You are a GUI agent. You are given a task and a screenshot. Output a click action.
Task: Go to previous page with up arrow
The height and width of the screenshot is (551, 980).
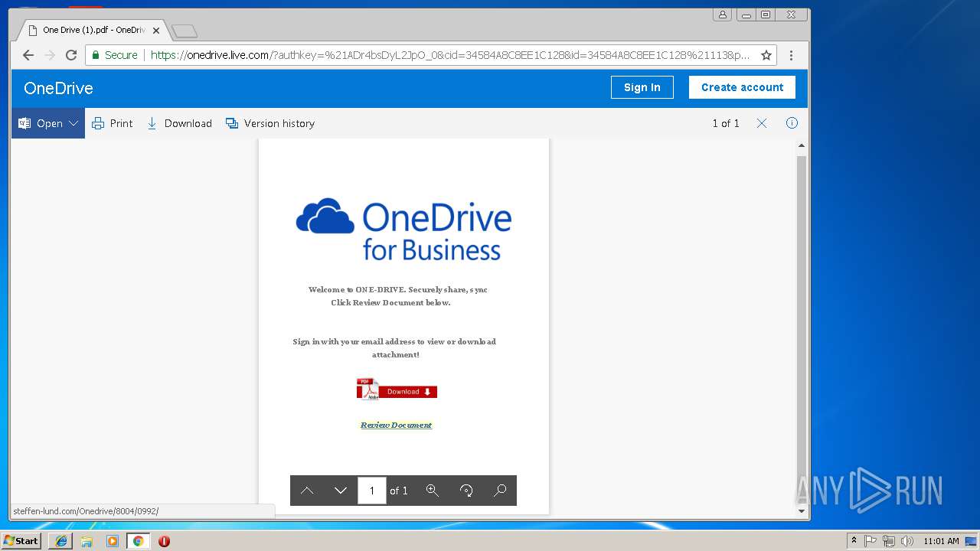[307, 491]
